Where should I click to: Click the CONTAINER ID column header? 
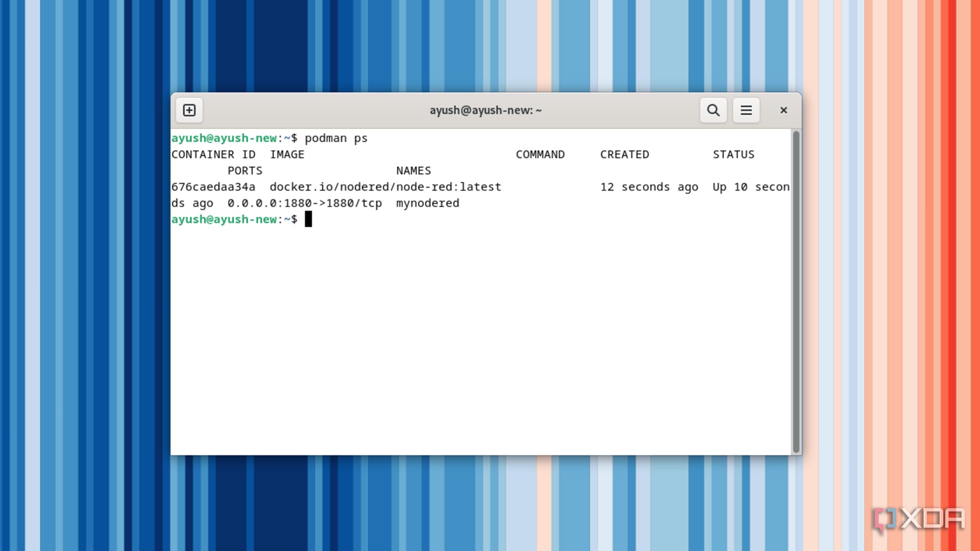[213, 154]
